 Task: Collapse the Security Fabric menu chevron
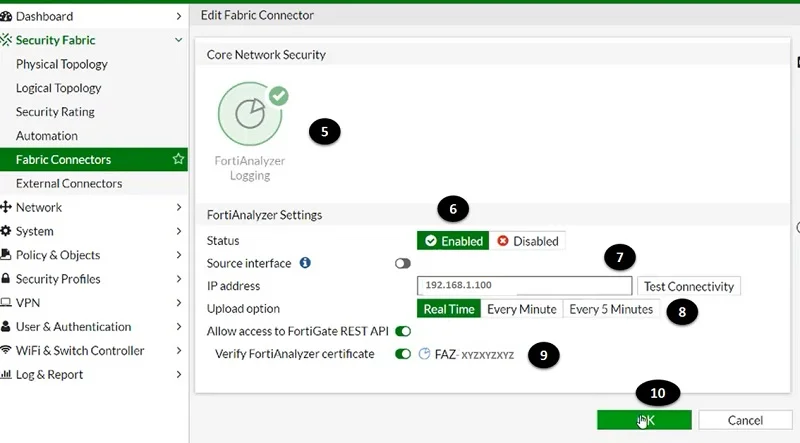tap(179, 40)
